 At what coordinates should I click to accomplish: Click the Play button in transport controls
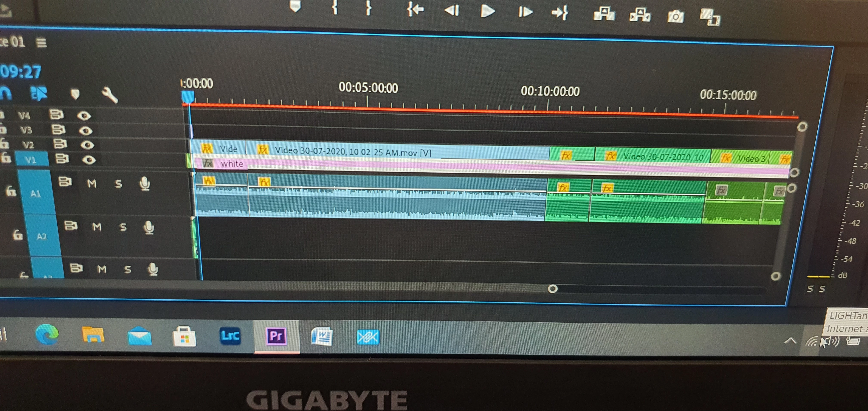(487, 11)
